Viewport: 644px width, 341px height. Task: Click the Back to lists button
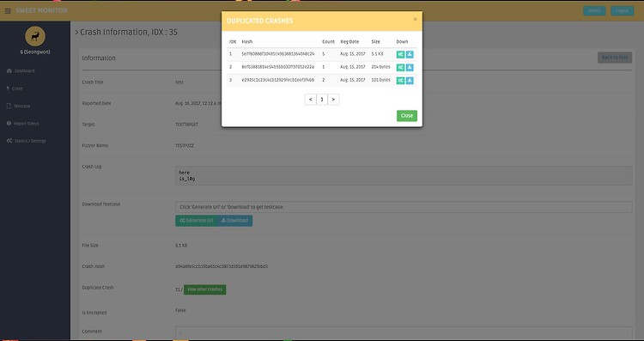coord(615,58)
